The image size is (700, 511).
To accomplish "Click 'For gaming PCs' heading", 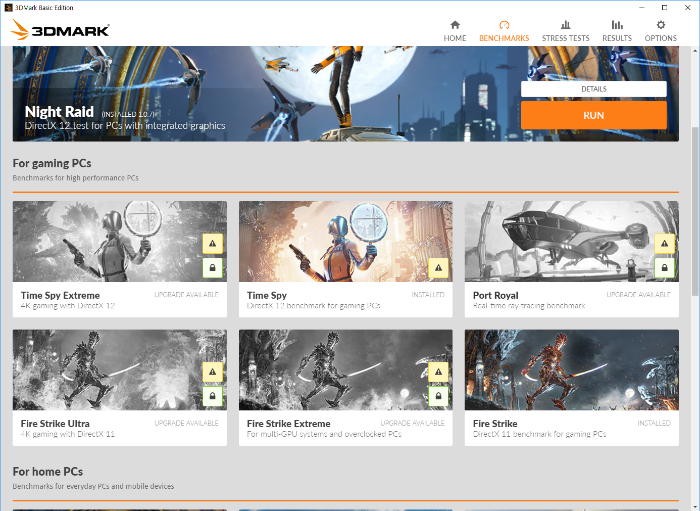I will (52, 163).
